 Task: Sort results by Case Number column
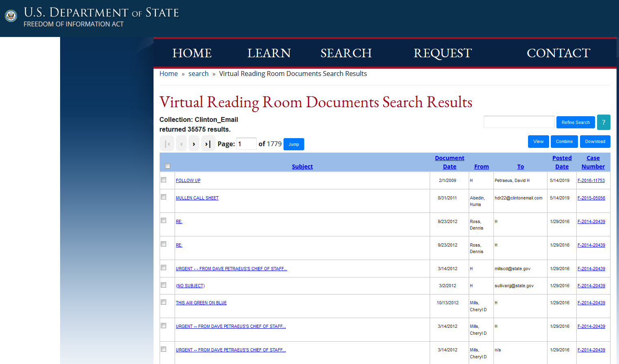tap(593, 162)
